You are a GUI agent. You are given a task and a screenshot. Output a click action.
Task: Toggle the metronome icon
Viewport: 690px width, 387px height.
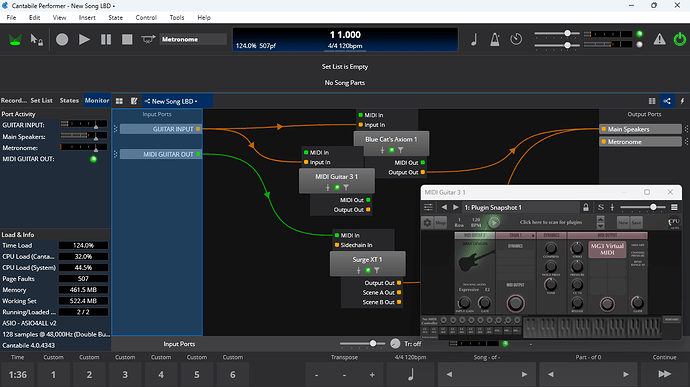click(x=495, y=40)
